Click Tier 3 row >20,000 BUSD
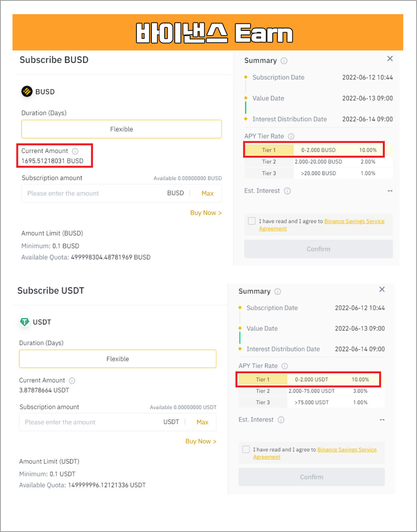 [319, 173]
